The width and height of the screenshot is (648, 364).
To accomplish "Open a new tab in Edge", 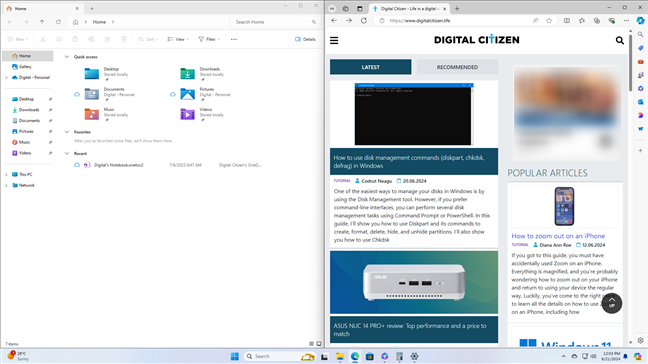I will pos(457,8).
